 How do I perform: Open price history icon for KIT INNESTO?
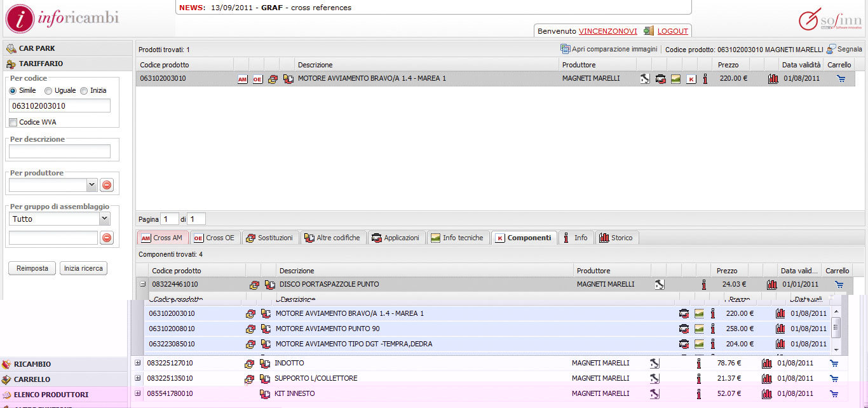(x=767, y=394)
